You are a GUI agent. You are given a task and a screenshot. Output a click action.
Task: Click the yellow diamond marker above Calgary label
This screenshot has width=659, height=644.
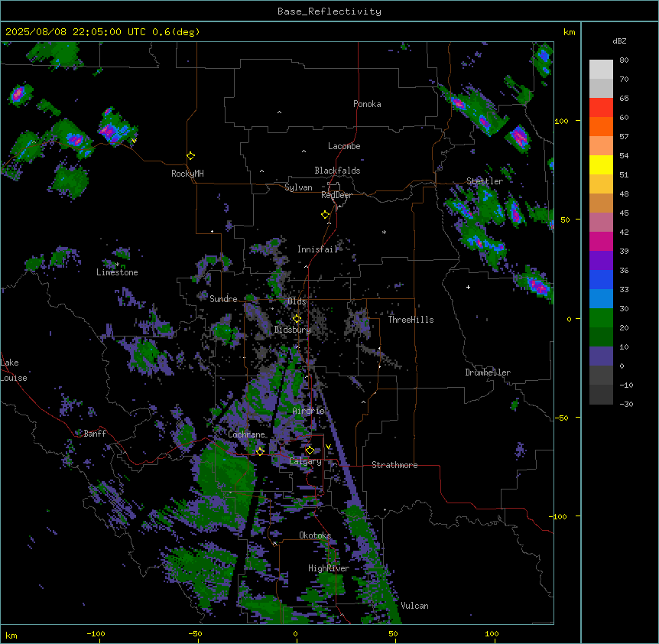[x=310, y=450]
